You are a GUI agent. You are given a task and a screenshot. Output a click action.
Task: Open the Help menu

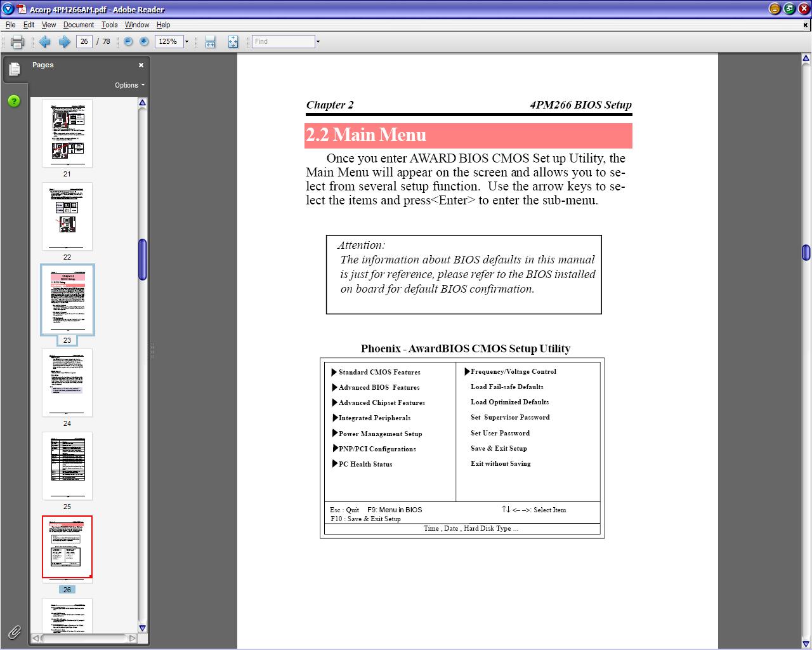click(163, 25)
